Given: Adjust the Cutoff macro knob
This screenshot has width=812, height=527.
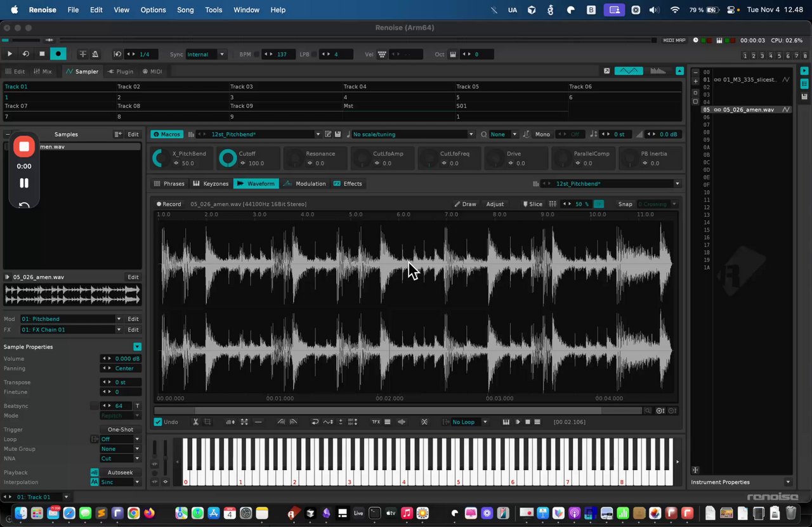Looking at the screenshot, I should [x=227, y=159].
